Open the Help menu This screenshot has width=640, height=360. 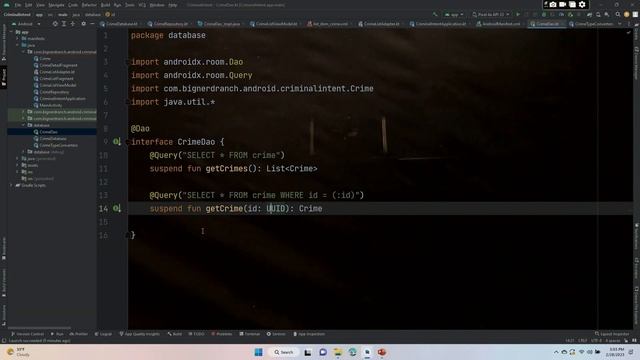(173, 5)
